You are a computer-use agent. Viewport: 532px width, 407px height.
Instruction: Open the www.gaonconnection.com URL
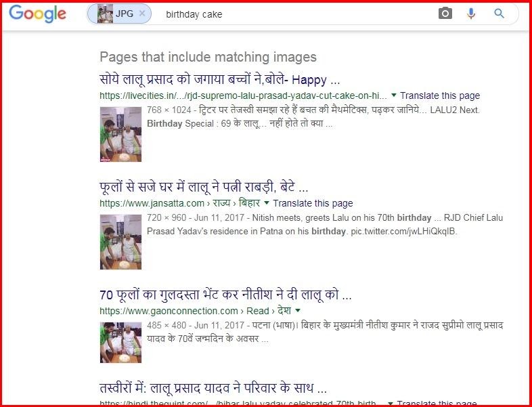pos(169,311)
